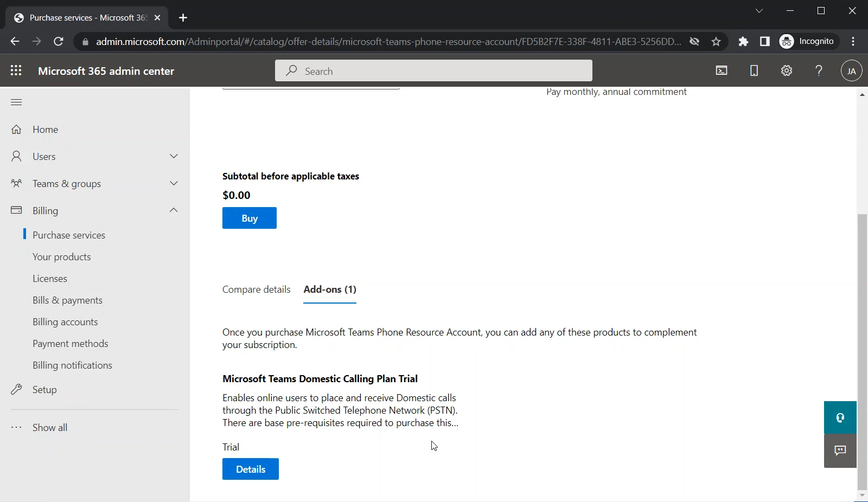868x502 pixels.
Task: Open the teal help support headset button
Action: click(840, 417)
